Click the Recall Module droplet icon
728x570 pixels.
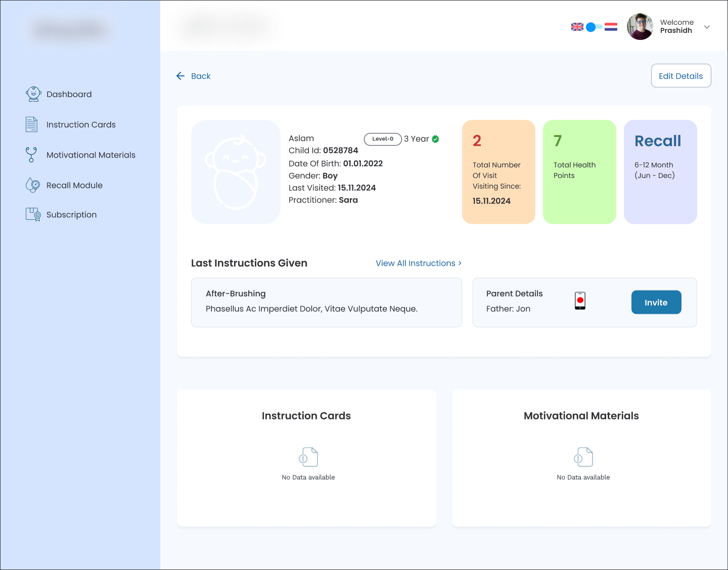(33, 185)
